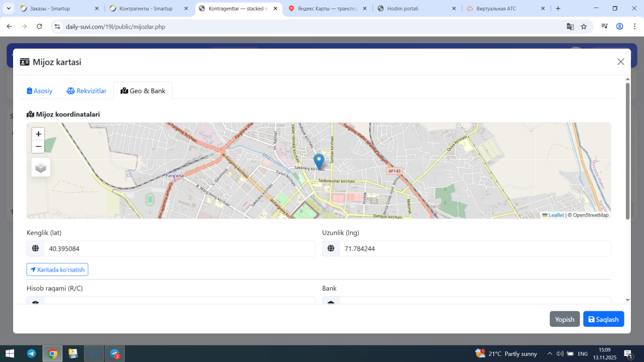644x362 pixels.
Task: Bookmark this page with star icon
Action: click(x=584, y=27)
